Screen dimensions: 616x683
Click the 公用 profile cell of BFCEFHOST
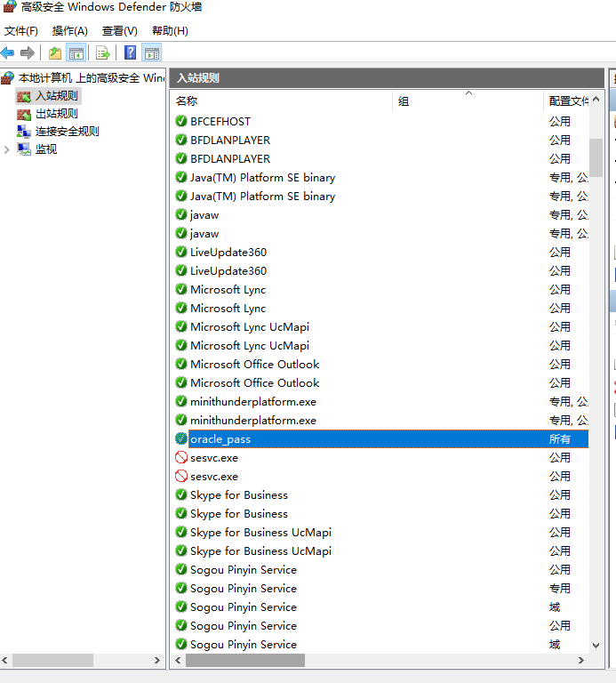559,122
